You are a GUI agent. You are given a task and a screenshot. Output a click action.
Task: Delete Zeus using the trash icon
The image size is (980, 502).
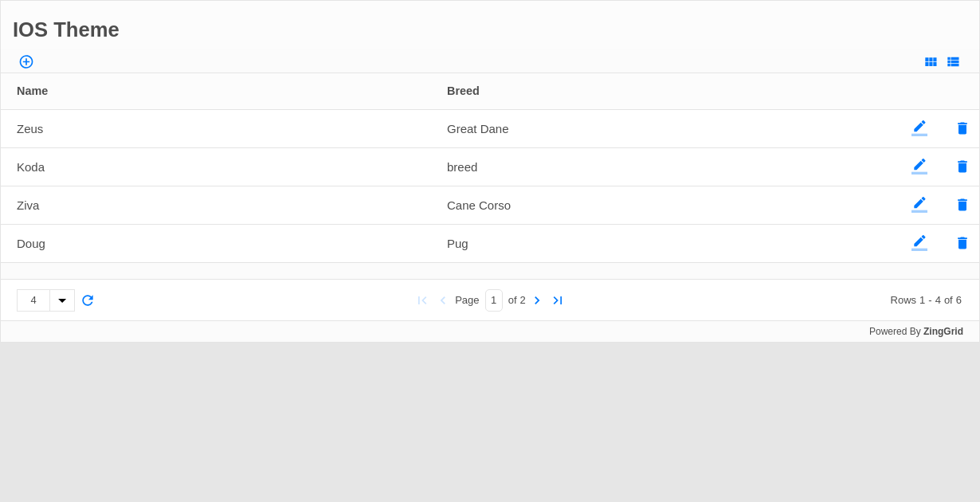962,128
